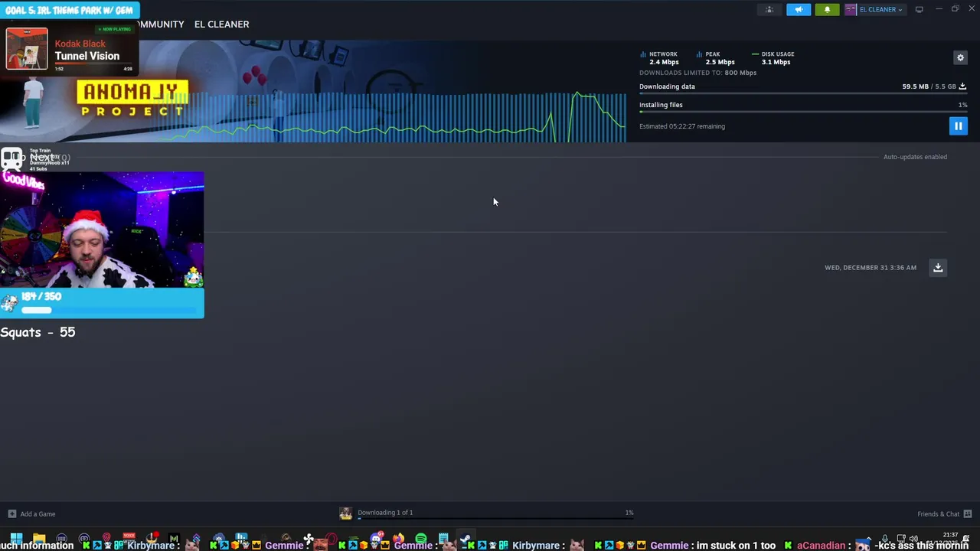
Task: Click game thumbnail in bottom status bar
Action: 346,513
